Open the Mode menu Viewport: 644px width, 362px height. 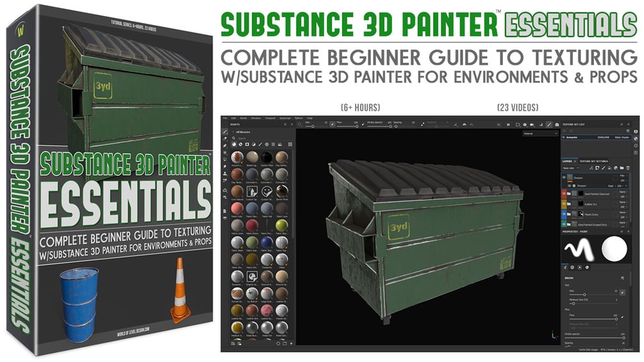coord(243,118)
